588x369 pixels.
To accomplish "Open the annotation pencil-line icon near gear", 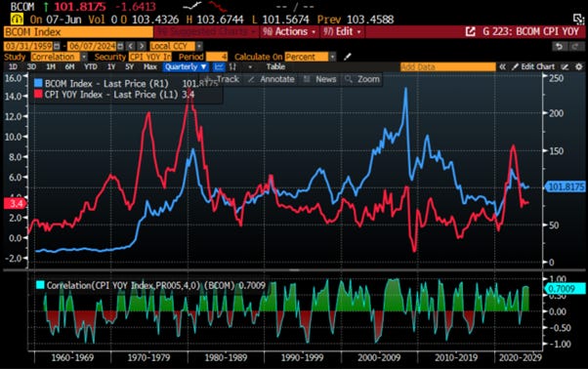I will pyautogui.click(x=565, y=67).
